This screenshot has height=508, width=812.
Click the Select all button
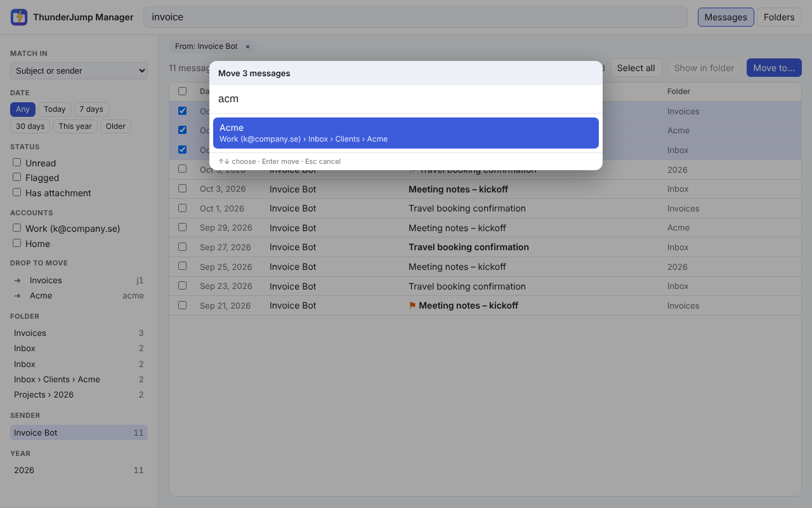[x=636, y=68]
